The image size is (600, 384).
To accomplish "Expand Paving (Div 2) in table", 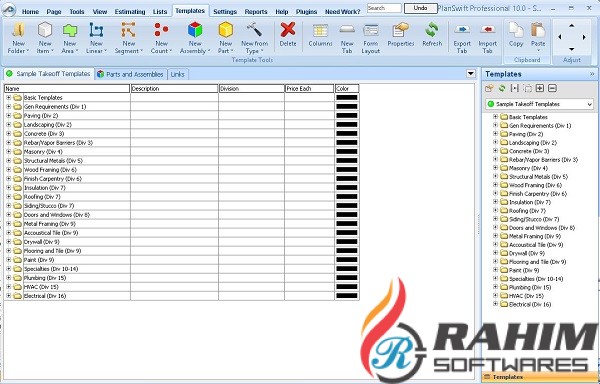I will point(8,116).
